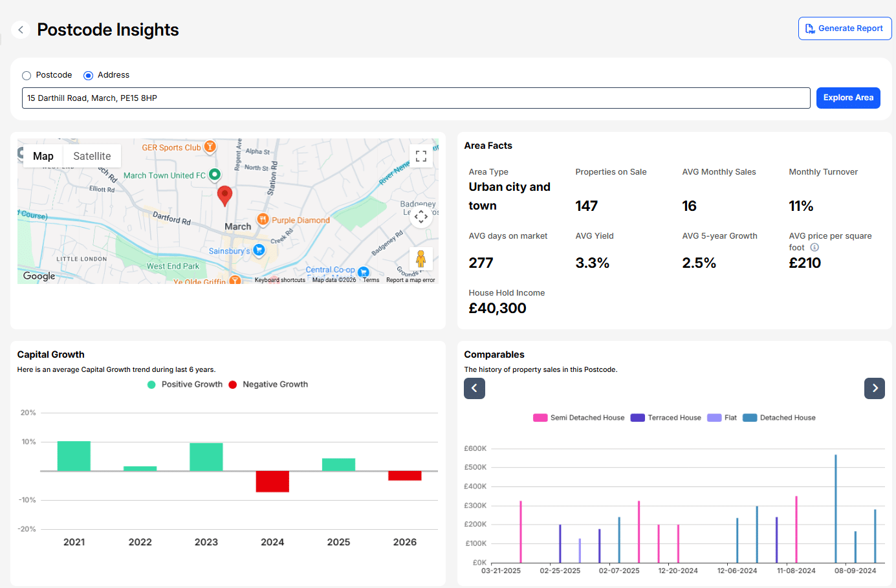Click the info icon beside AVG price per square foot
The image size is (896, 588).
(x=814, y=247)
